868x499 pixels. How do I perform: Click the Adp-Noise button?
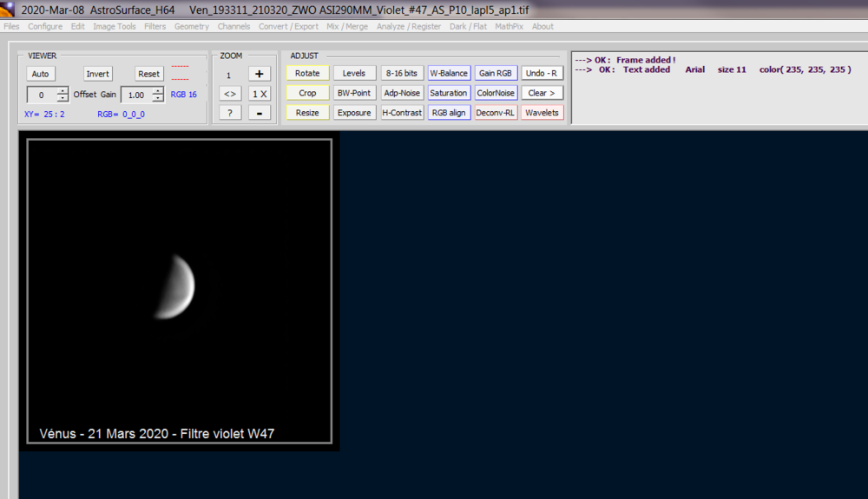402,93
